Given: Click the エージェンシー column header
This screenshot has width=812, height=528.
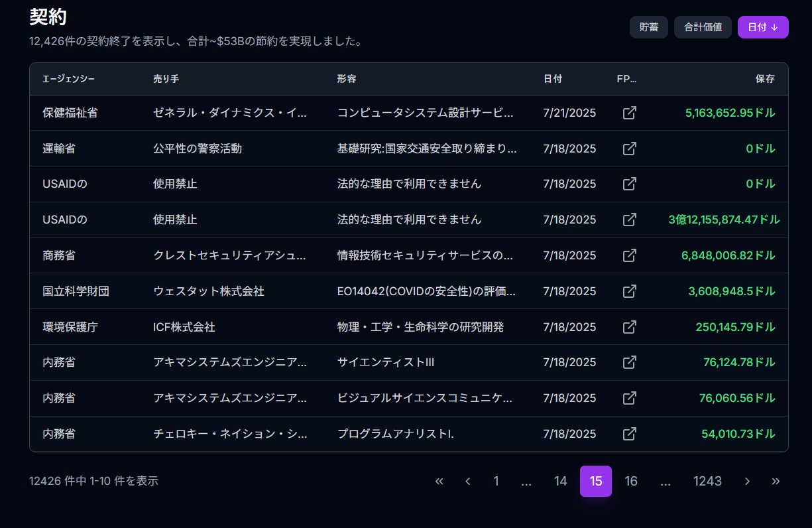Looking at the screenshot, I should tap(68, 79).
